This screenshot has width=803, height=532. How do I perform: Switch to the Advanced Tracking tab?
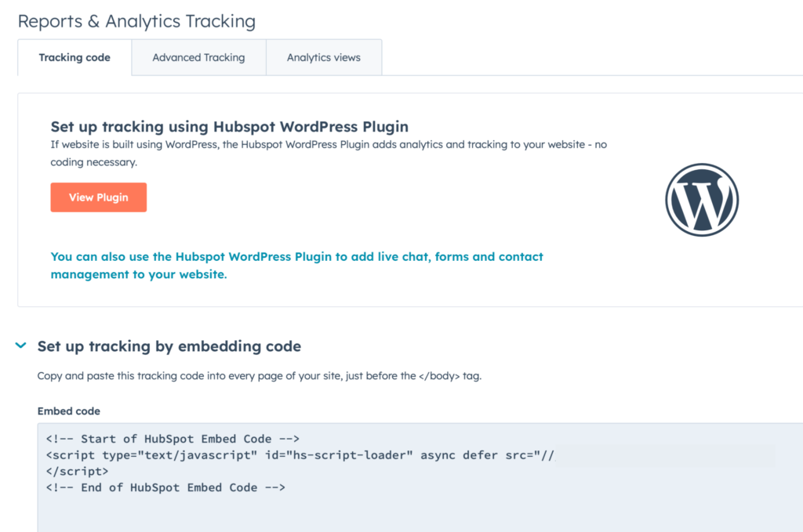coord(198,57)
